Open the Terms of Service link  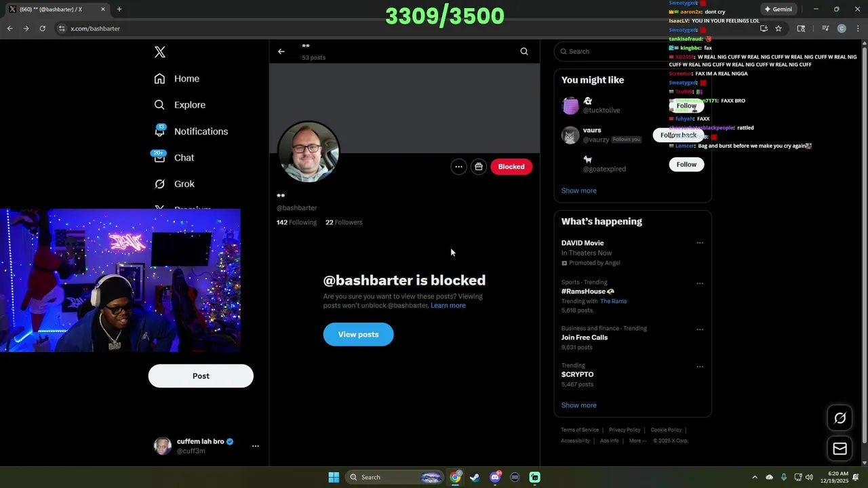580,430
